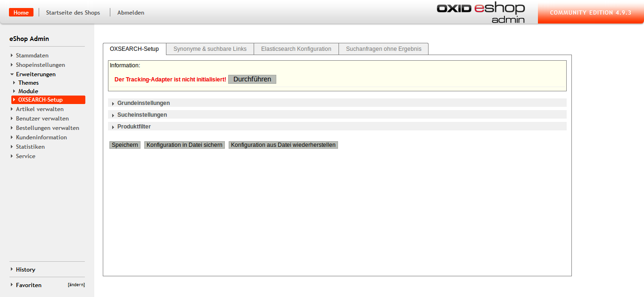This screenshot has width=644, height=297.
Task: Open Module under Erweiterungen
Action: 28,91
